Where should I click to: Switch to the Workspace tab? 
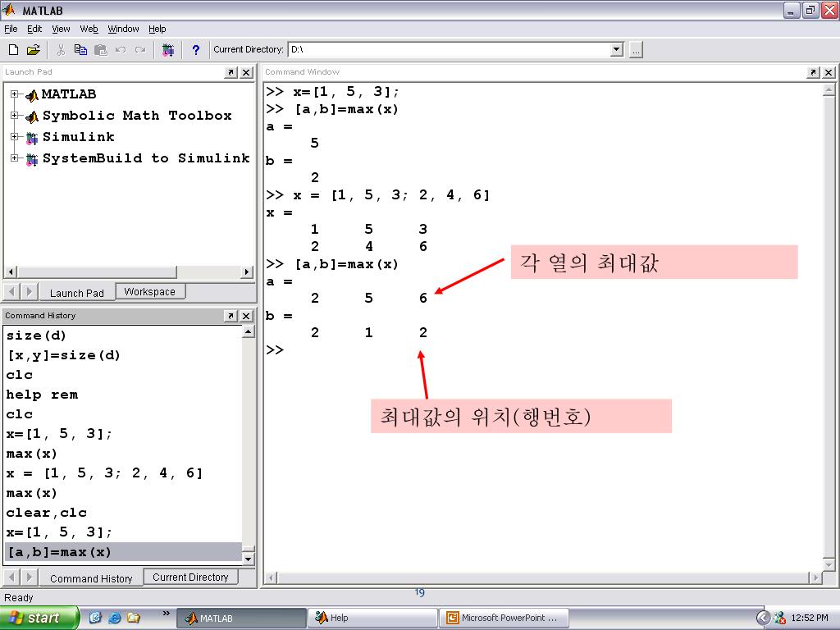(150, 292)
